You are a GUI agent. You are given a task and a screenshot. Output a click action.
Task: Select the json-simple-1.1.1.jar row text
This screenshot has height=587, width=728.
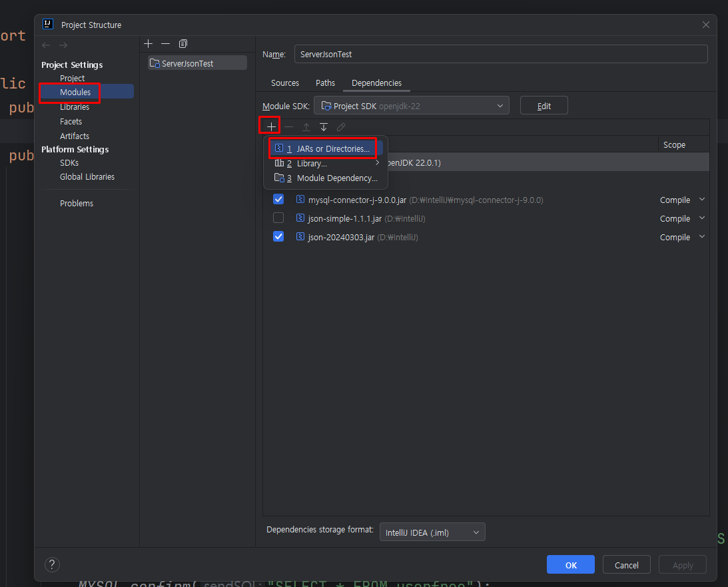(x=344, y=218)
